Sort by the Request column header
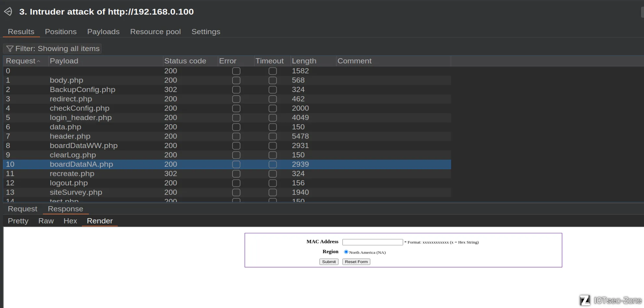This screenshot has width=644, height=308. pyautogui.click(x=26, y=61)
